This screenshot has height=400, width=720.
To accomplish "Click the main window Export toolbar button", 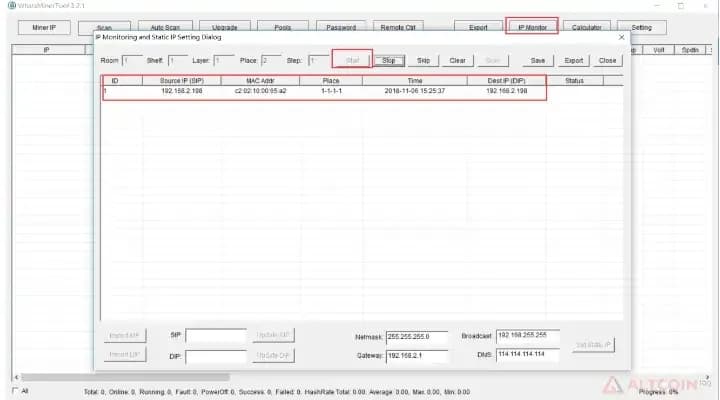I will pyautogui.click(x=478, y=28).
